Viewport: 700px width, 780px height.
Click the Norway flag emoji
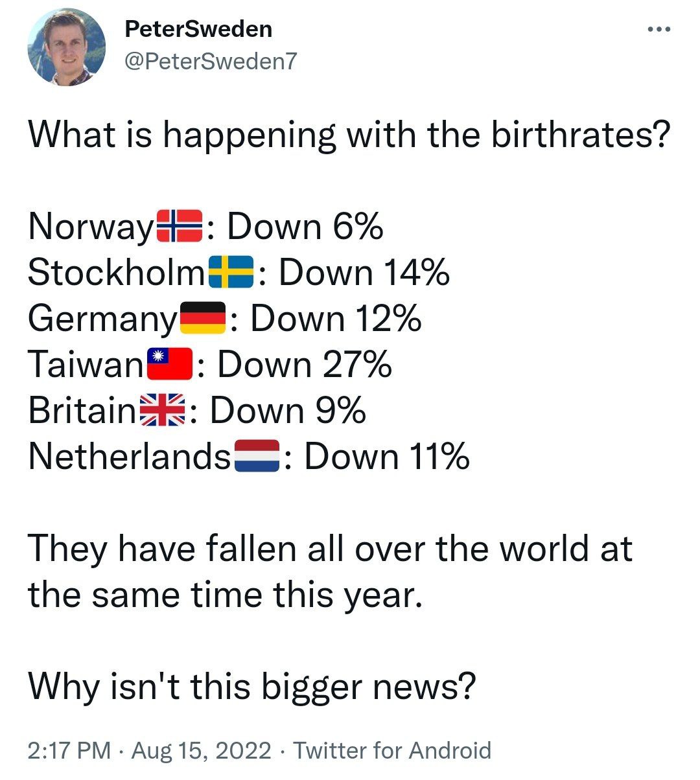pyautogui.click(x=180, y=226)
